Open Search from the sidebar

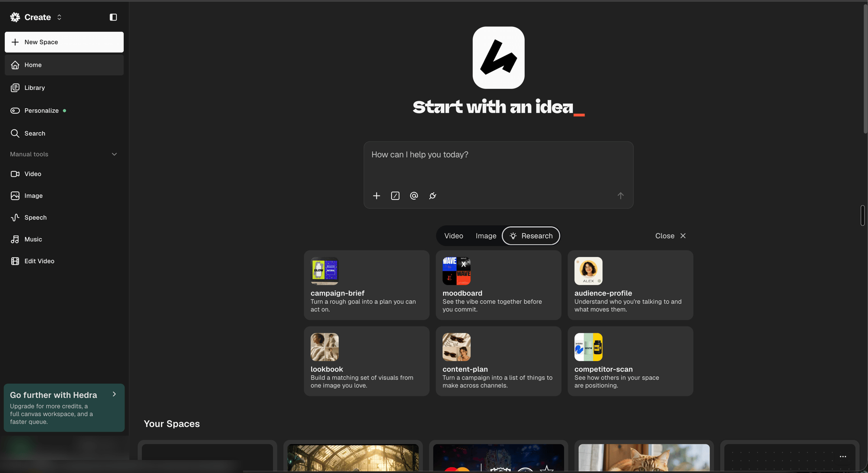64,133
